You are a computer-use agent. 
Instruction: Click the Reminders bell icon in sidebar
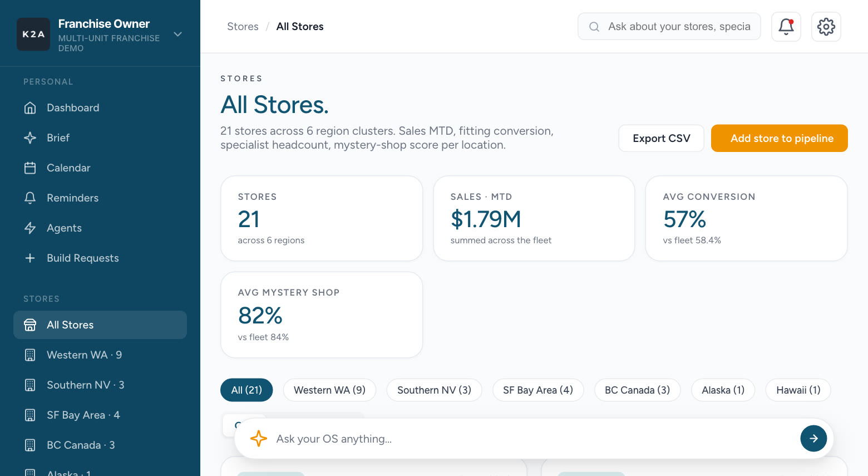(x=30, y=198)
